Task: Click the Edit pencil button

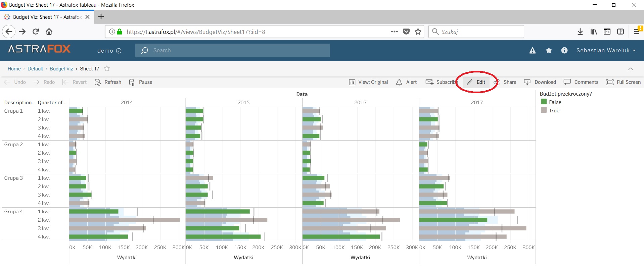Action: [476, 82]
